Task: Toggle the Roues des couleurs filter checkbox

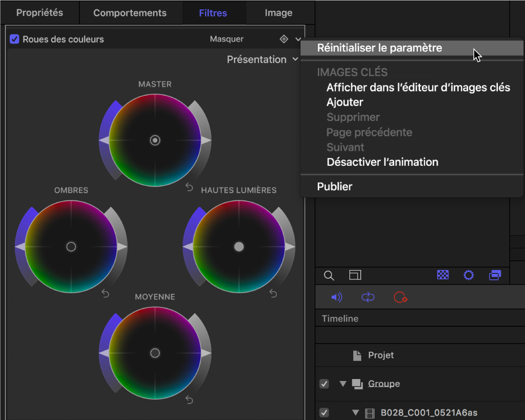Action: (14, 39)
